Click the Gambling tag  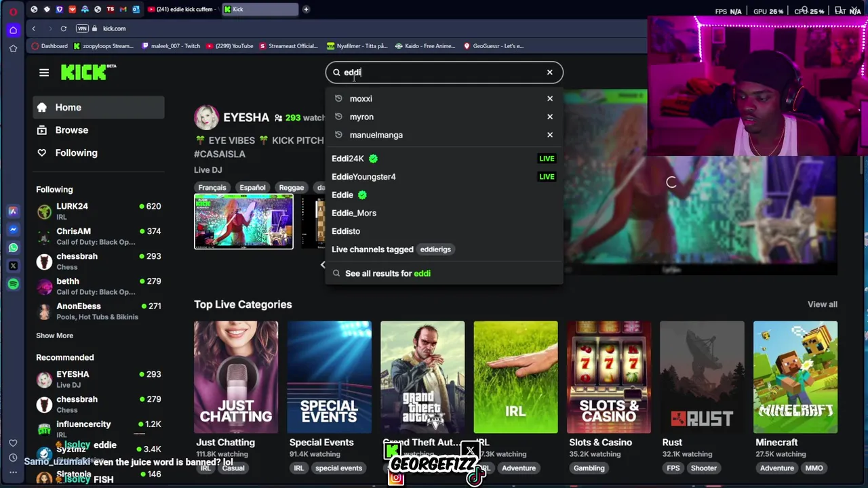[x=589, y=468]
